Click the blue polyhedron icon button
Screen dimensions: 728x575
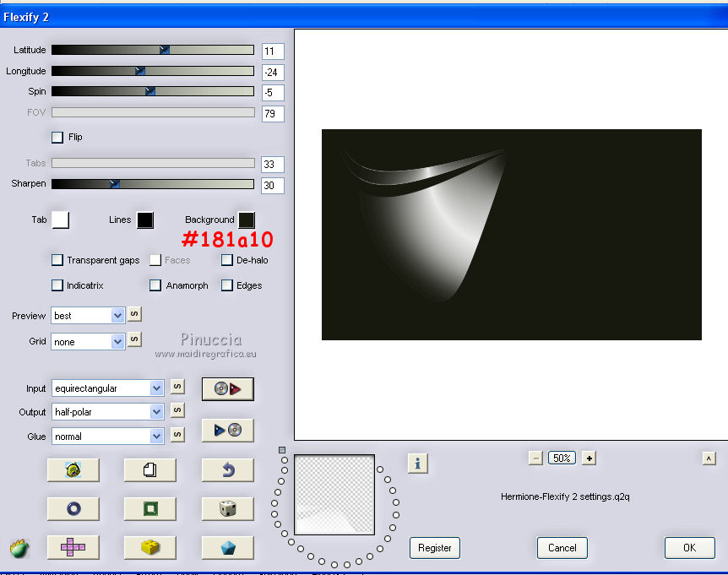coord(227,548)
